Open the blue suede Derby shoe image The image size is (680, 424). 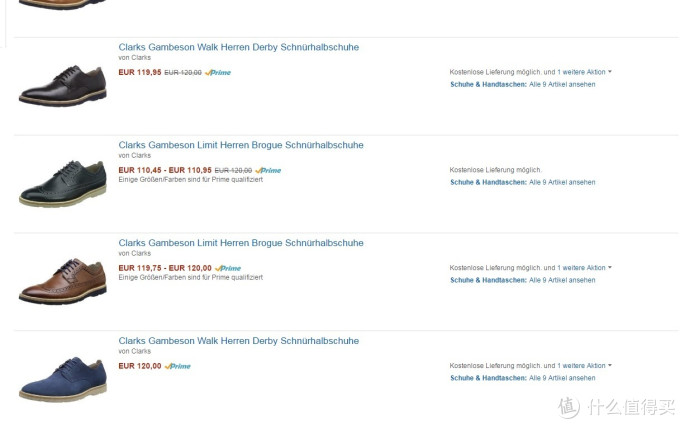point(62,379)
